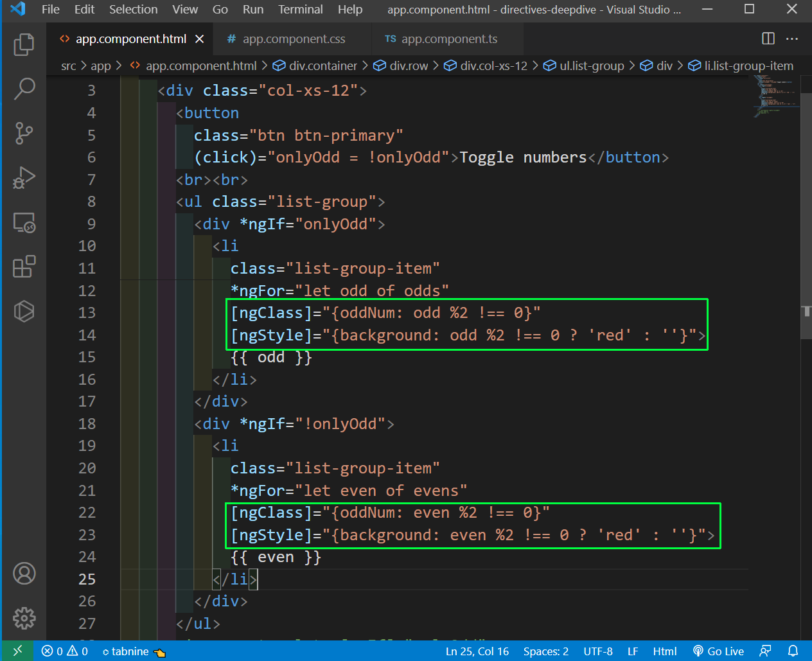The image size is (812, 661).
Task: Click the closing </ul> tag
Action: point(199,624)
